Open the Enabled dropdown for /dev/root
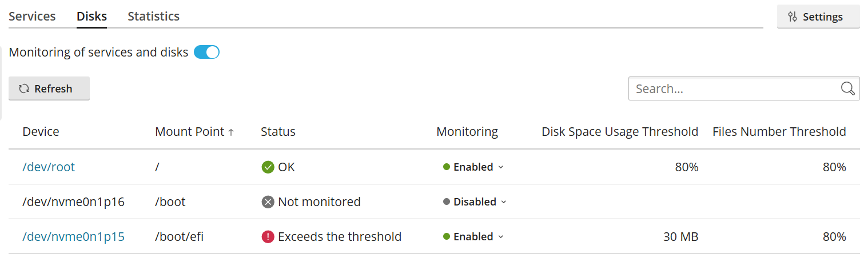 (x=473, y=167)
